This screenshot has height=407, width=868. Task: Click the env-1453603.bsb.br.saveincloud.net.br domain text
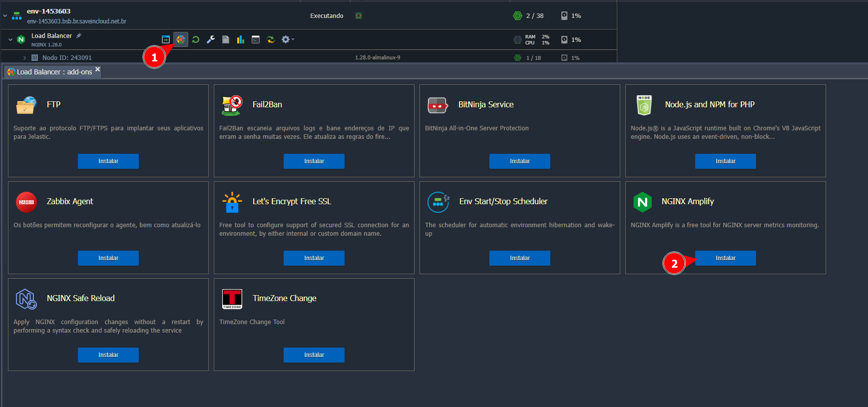pyautogui.click(x=76, y=21)
